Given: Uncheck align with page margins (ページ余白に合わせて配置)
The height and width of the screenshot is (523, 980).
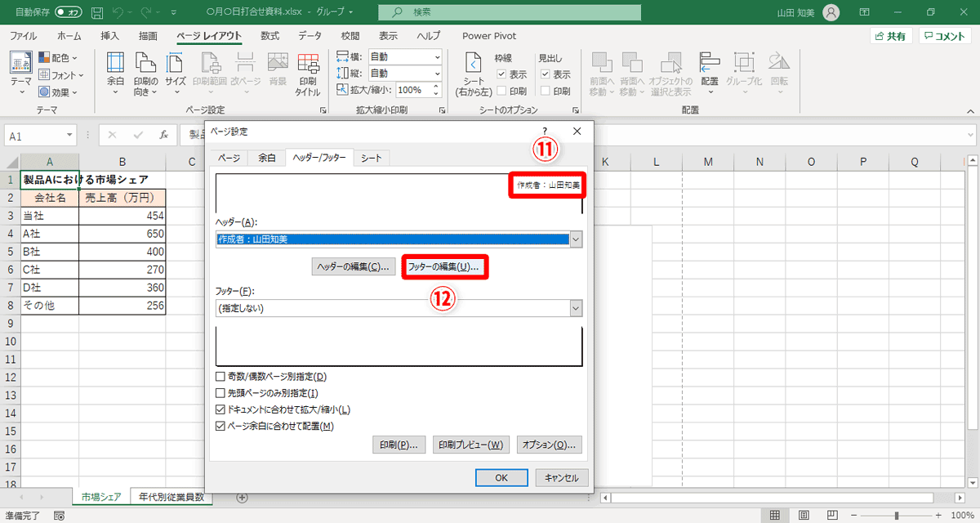Looking at the screenshot, I should click(220, 426).
